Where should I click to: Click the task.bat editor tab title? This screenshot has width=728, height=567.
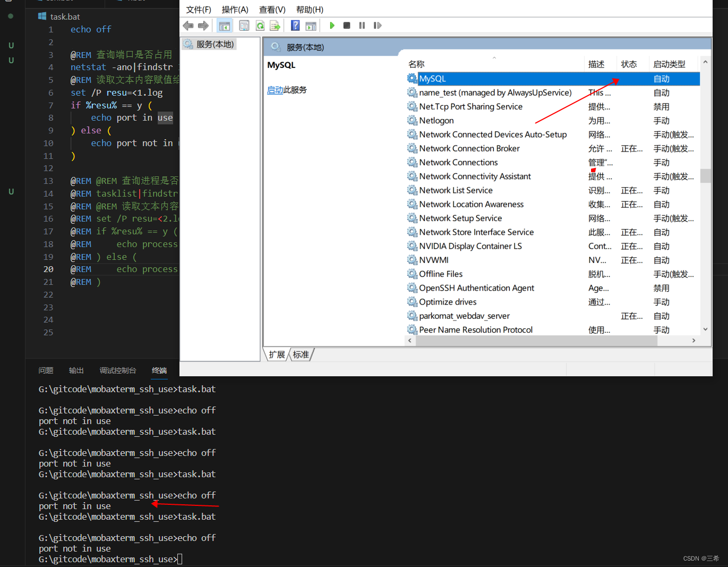[x=65, y=16]
